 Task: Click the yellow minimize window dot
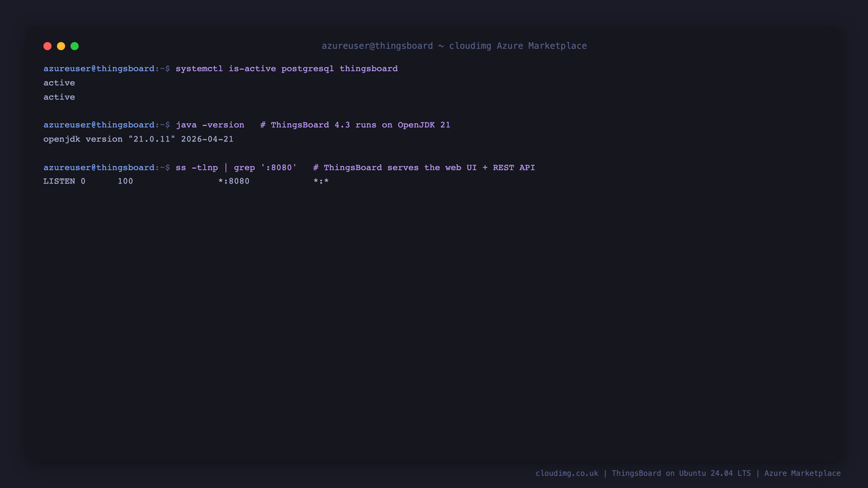(x=61, y=46)
